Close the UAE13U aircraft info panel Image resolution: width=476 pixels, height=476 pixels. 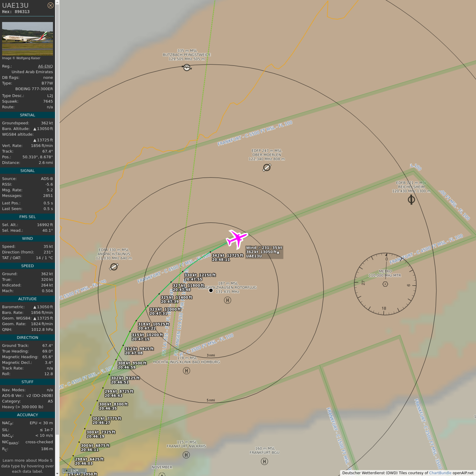point(50,5)
